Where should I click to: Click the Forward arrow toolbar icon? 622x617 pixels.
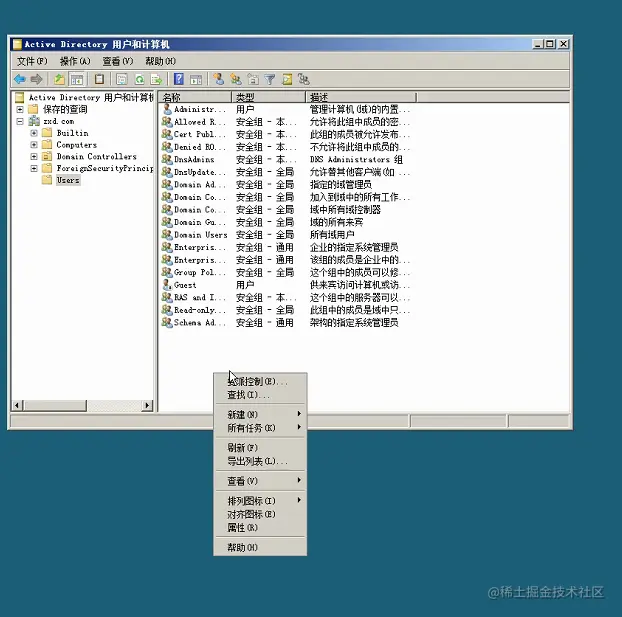click(36, 79)
